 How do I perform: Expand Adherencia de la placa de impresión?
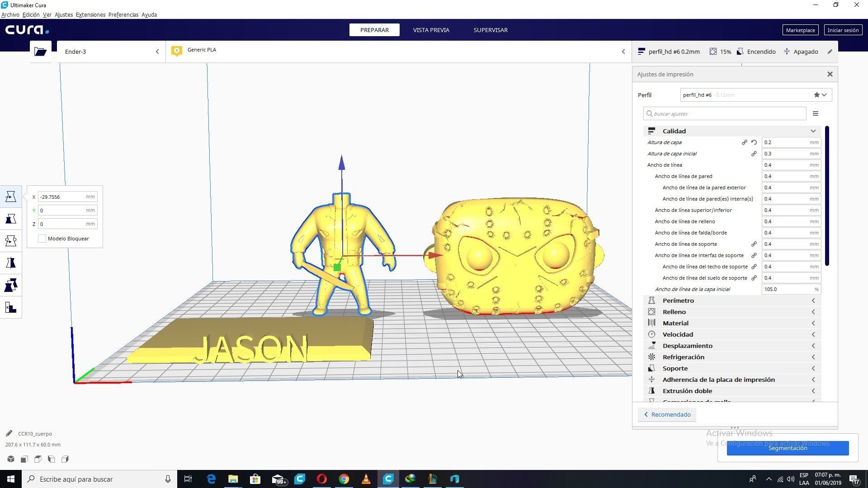click(732, 380)
